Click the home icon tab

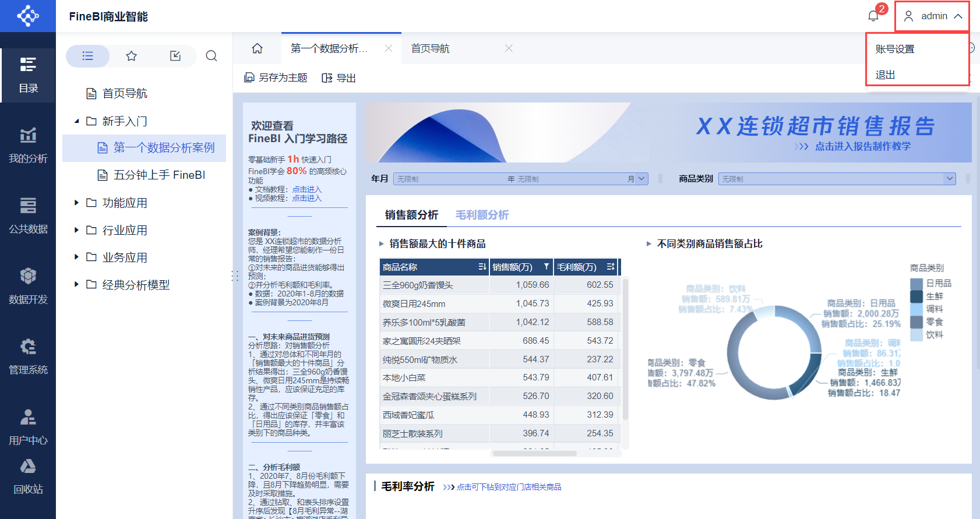click(257, 48)
